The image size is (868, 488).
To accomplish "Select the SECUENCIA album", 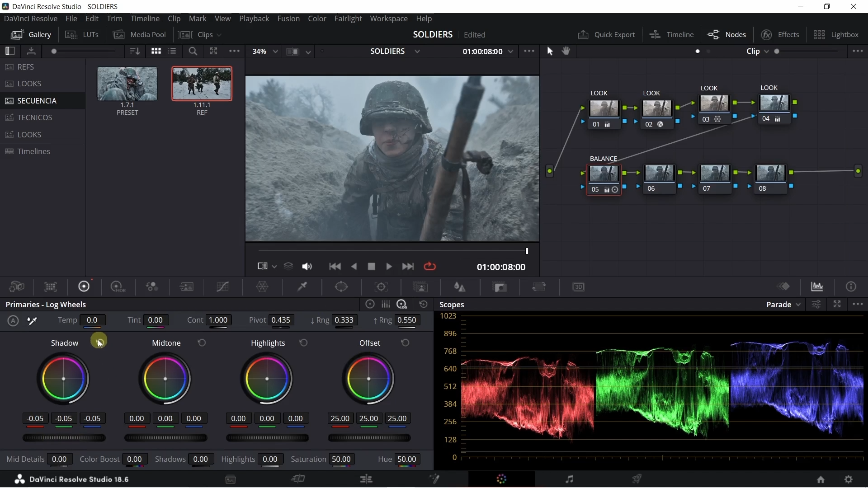I will (x=42, y=101).
